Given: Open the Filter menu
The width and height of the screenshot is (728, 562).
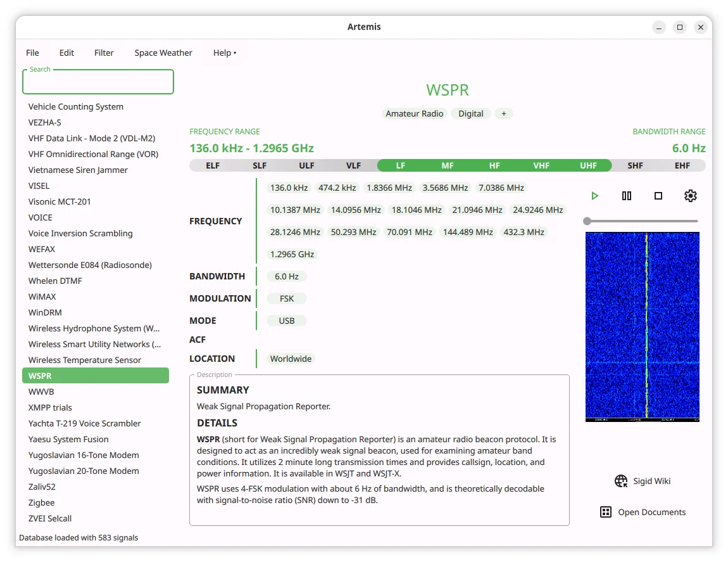Looking at the screenshot, I should 104,53.
